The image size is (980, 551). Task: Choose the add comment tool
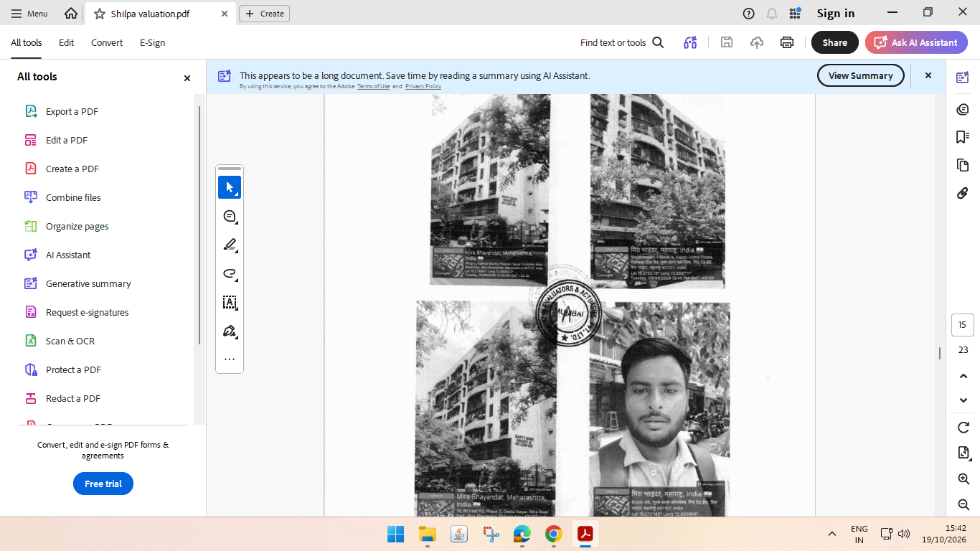coord(230,216)
